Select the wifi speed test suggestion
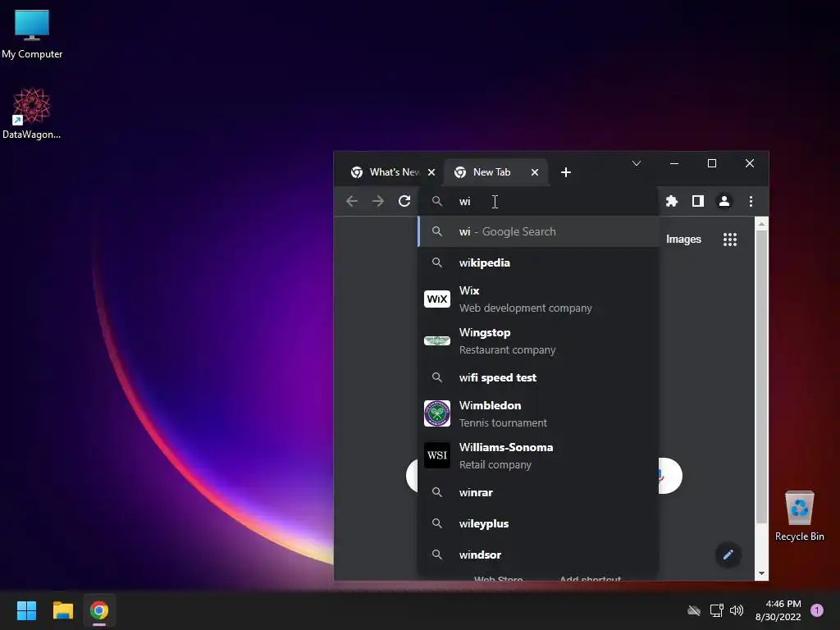 coord(538,377)
